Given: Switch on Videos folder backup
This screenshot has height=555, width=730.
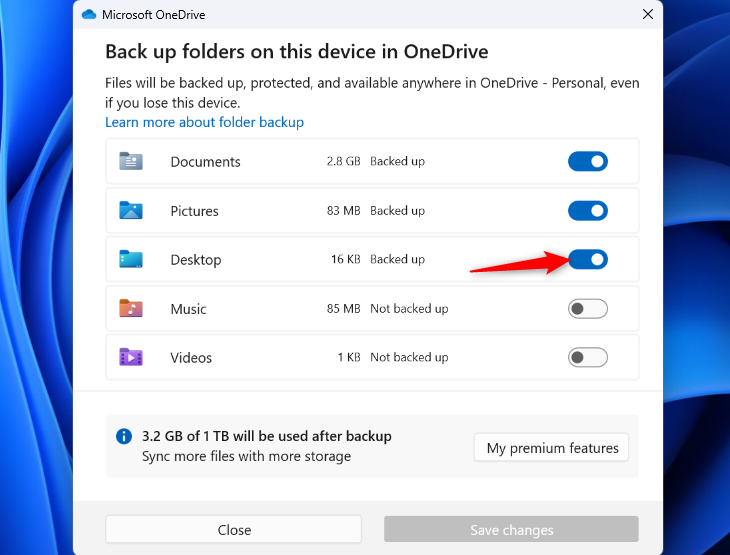Looking at the screenshot, I should (x=588, y=357).
